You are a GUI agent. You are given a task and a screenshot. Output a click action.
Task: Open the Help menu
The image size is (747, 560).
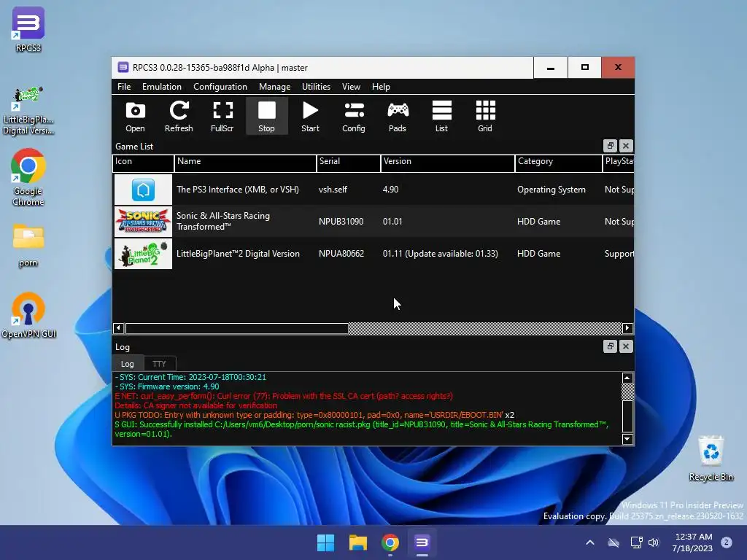pyautogui.click(x=381, y=87)
